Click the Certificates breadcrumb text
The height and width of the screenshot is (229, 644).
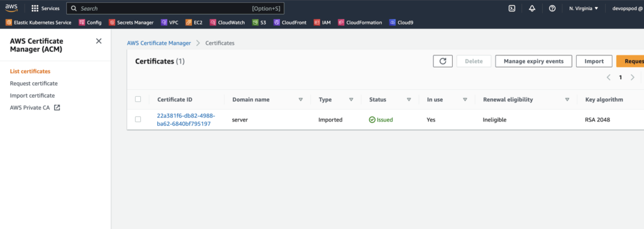pyautogui.click(x=219, y=43)
